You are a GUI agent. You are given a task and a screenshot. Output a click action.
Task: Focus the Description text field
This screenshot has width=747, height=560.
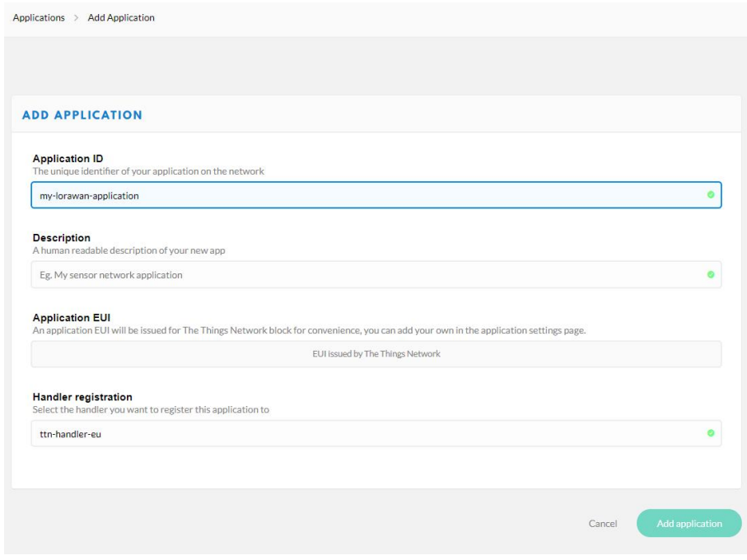click(x=362, y=275)
